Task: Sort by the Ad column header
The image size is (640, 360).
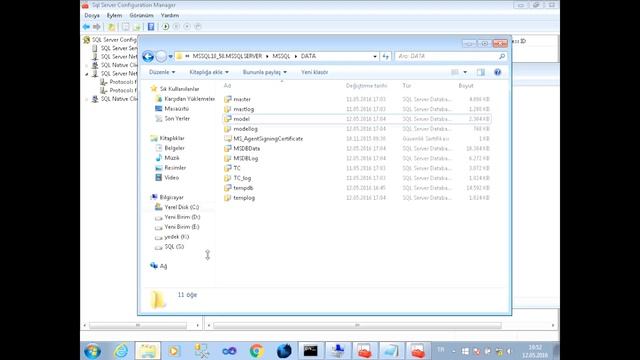Action: (x=227, y=86)
